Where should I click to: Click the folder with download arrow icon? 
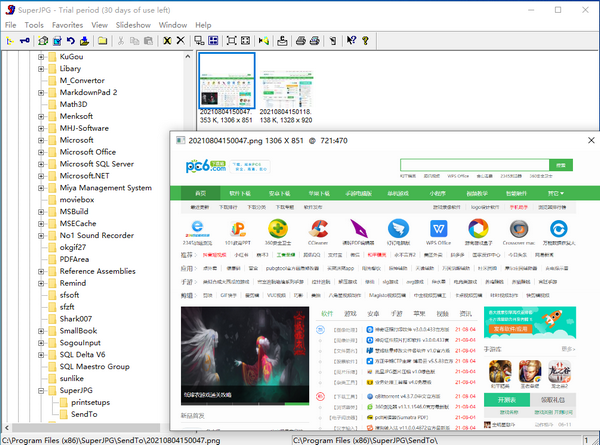84,41
